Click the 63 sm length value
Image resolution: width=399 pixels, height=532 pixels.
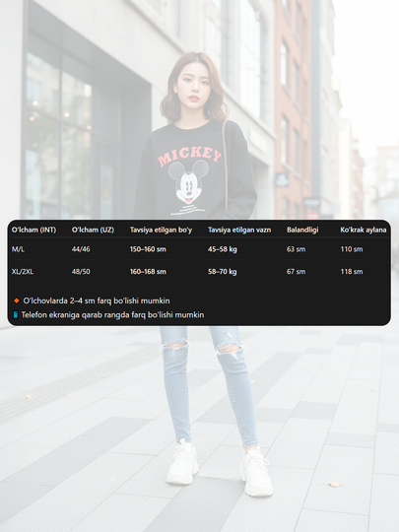pos(296,249)
